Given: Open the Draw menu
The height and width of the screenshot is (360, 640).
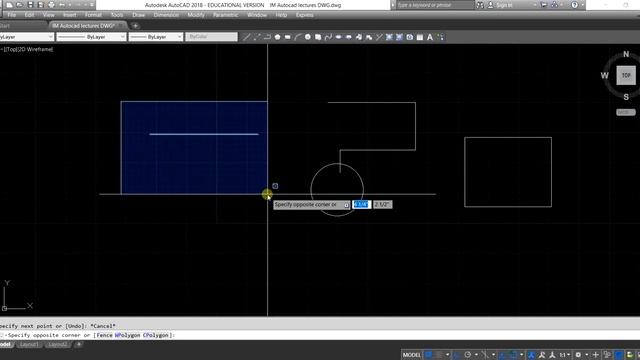Looking at the screenshot, I should click(x=138, y=15).
